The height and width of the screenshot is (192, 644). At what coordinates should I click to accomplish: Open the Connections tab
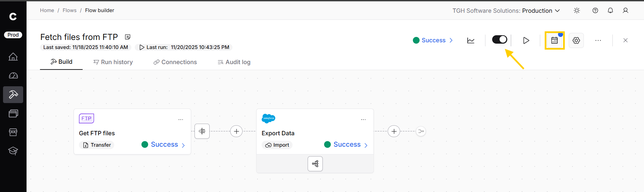click(175, 62)
